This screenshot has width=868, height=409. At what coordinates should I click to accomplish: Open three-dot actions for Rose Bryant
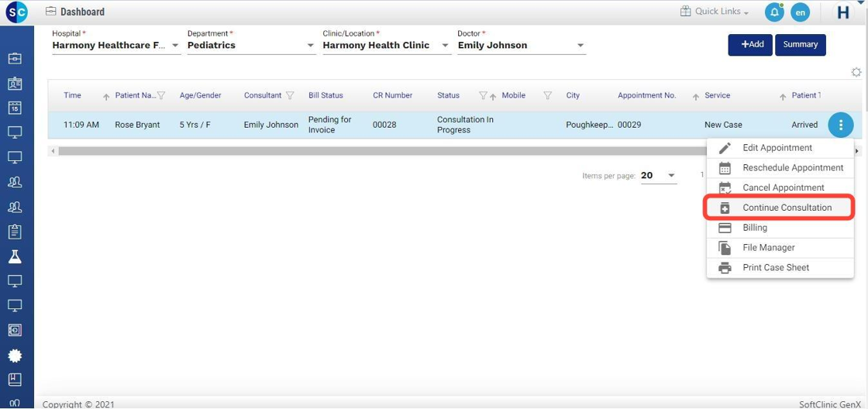(x=840, y=125)
